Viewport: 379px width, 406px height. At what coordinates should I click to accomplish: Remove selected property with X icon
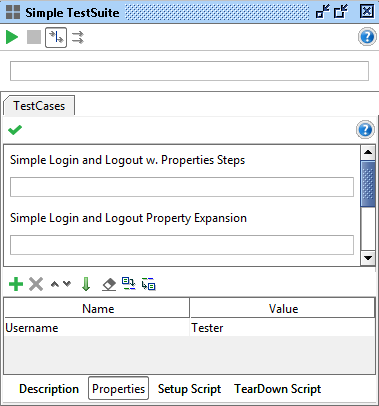tap(36, 284)
